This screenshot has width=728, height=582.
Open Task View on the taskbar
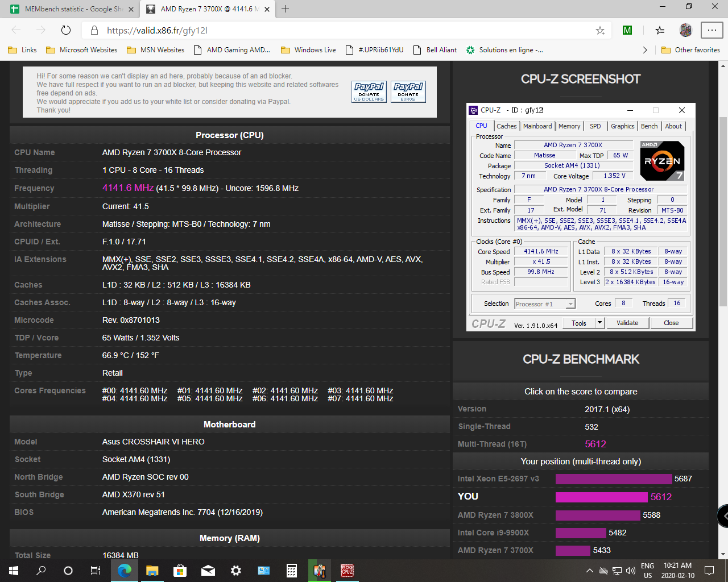tap(96, 571)
